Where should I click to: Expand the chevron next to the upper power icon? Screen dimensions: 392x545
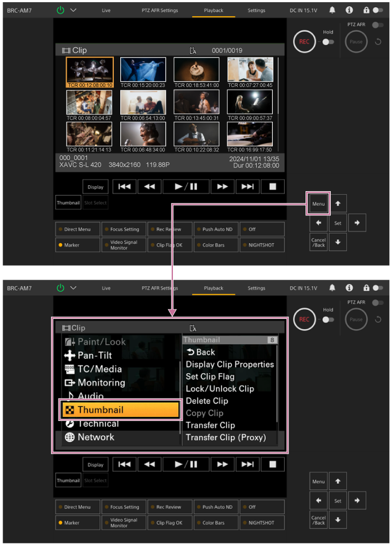coord(74,10)
